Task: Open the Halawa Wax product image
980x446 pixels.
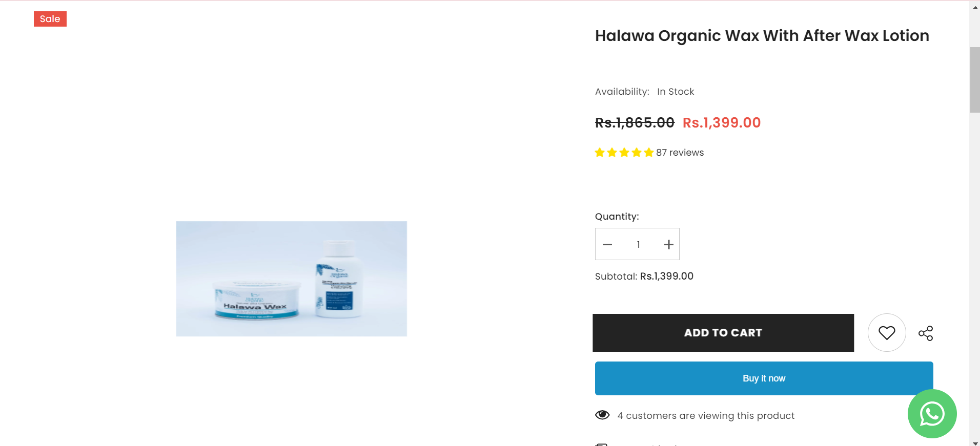Action: click(292, 279)
